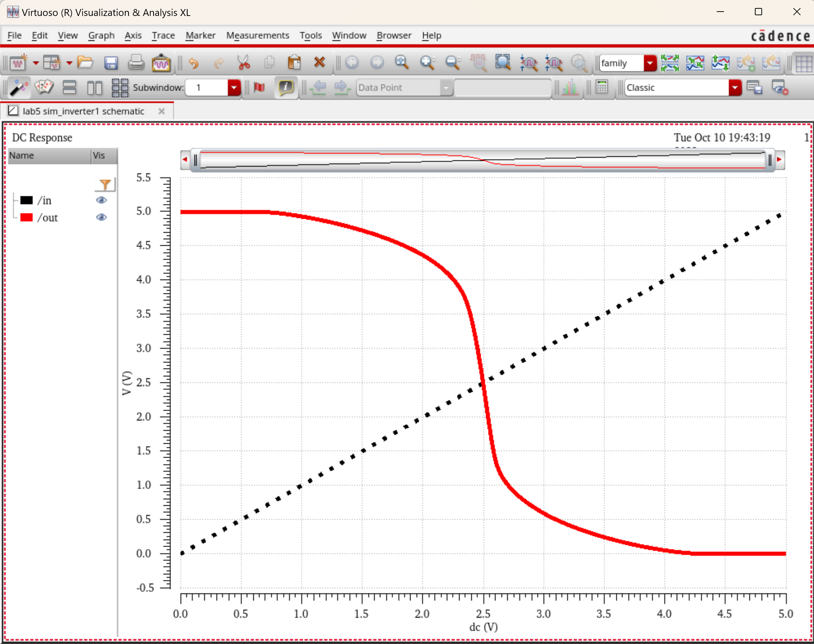Open the family dropdown
814x644 pixels.
tap(650, 63)
